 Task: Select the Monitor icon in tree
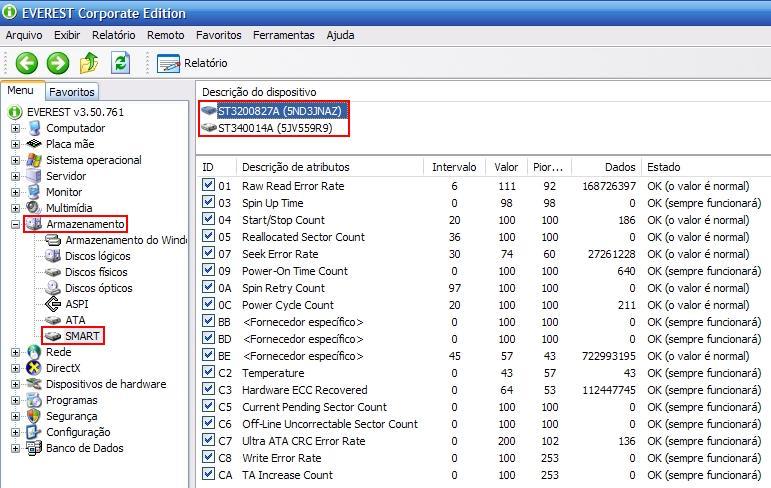pos(33,192)
